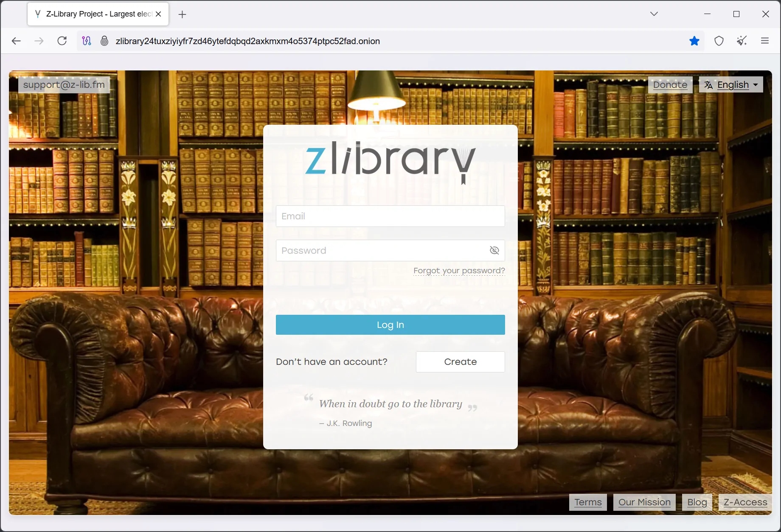Go back to the previous page

16,41
